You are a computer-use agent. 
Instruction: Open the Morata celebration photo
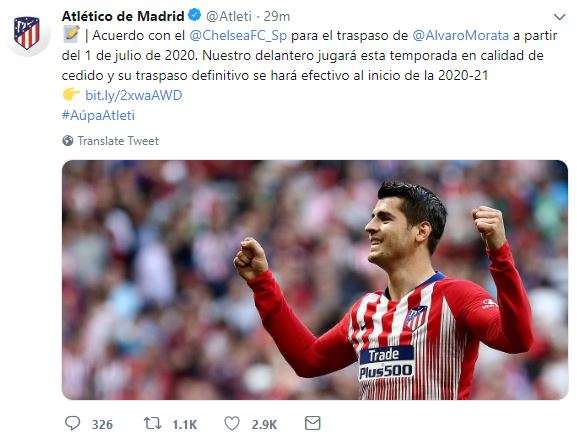tap(315, 280)
